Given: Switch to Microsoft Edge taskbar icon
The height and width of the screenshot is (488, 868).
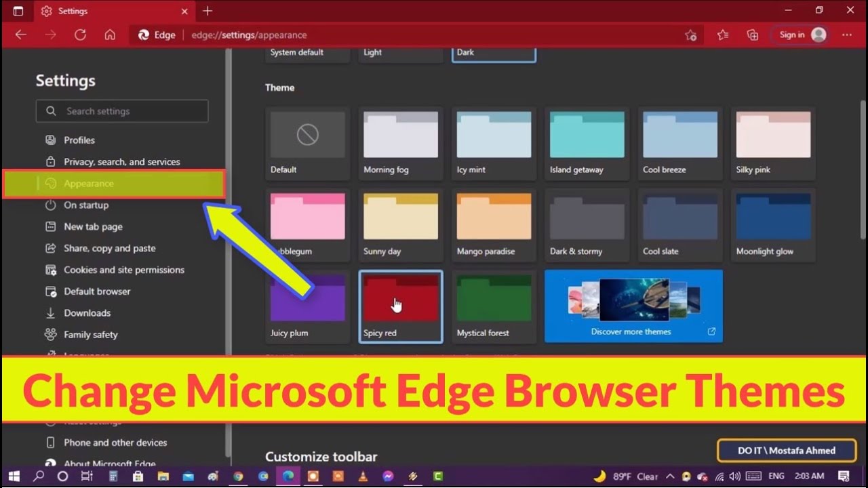Looking at the screenshot, I should pos(288,476).
